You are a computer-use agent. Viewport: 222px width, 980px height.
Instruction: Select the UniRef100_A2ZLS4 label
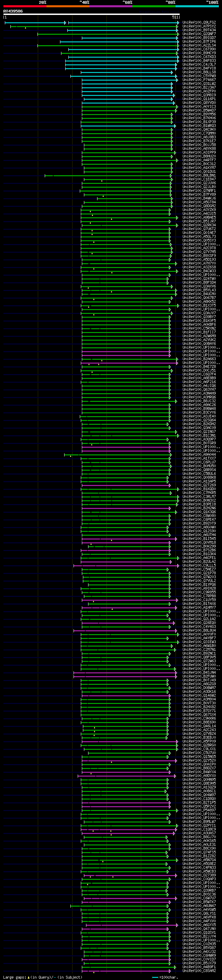tap(199, 46)
